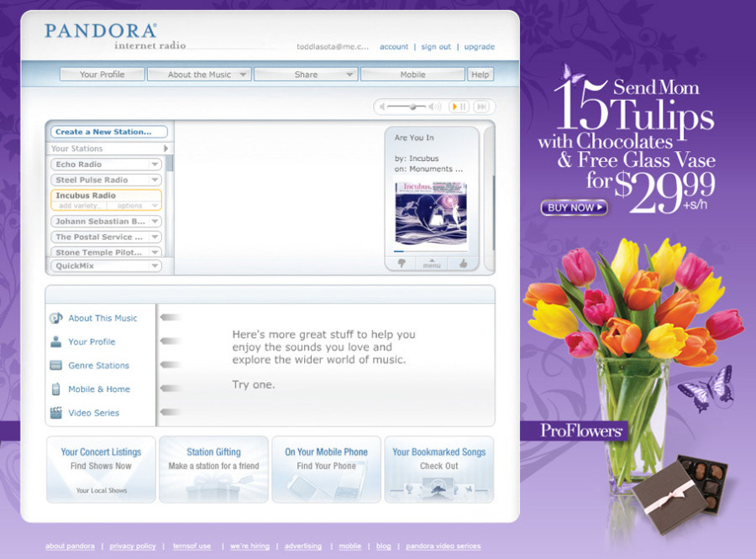
Task: Click the song progress bar below album art
Action: [431, 252]
